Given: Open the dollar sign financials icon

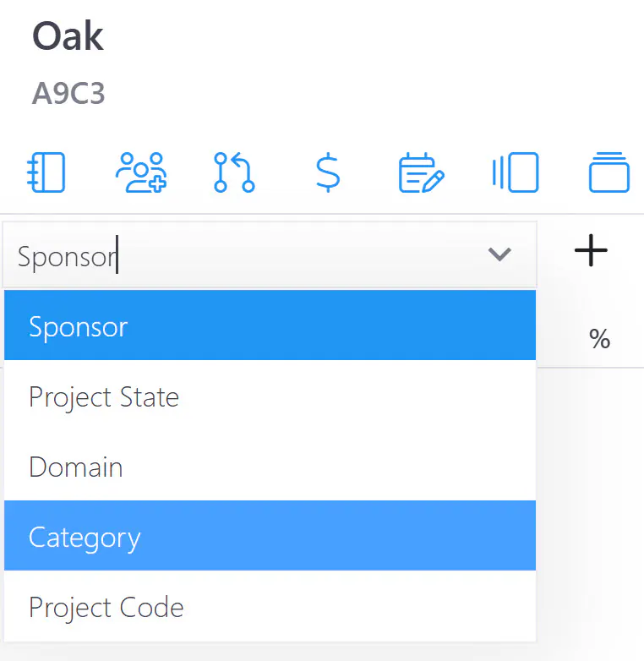Looking at the screenshot, I should pyautogui.click(x=328, y=172).
